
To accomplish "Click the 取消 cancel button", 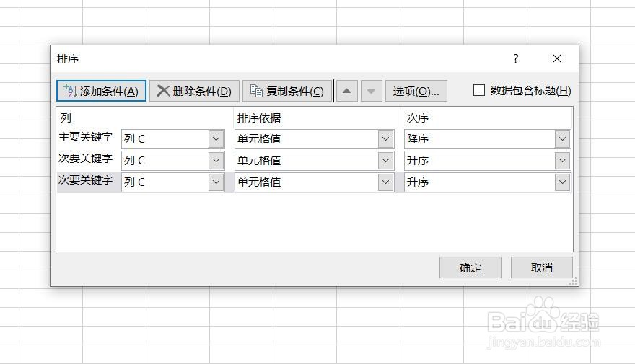I will click(541, 267).
